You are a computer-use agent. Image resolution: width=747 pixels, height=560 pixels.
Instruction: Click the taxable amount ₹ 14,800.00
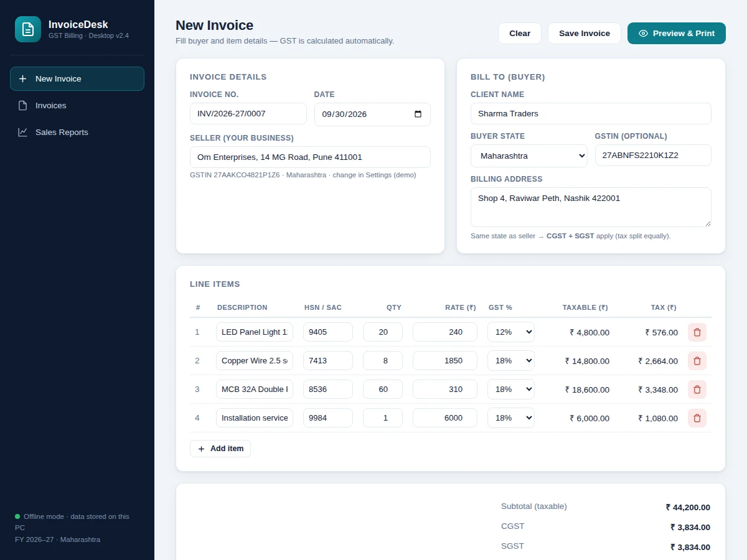tap(587, 361)
